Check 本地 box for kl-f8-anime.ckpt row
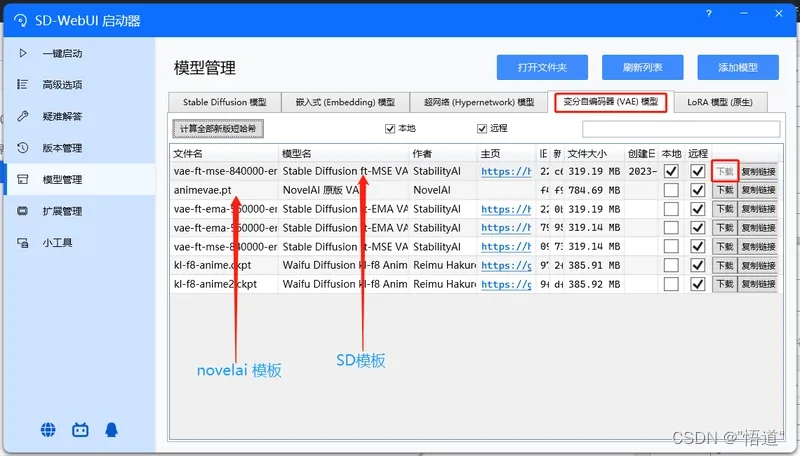800x456 pixels. [671, 265]
